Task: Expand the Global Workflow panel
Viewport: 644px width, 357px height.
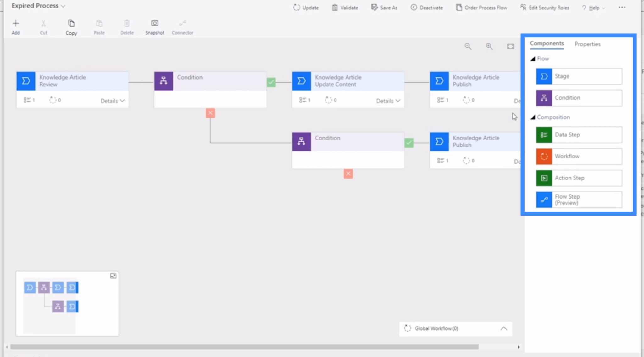Action: click(504, 328)
